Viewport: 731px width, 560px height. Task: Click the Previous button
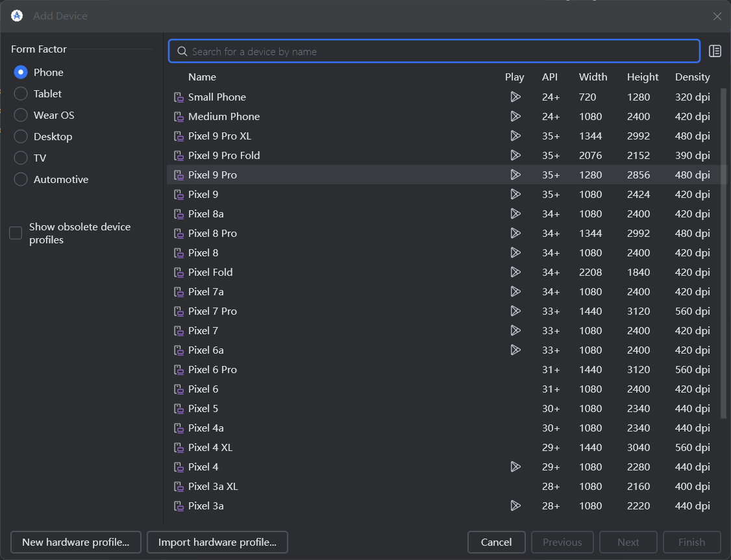click(x=562, y=542)
